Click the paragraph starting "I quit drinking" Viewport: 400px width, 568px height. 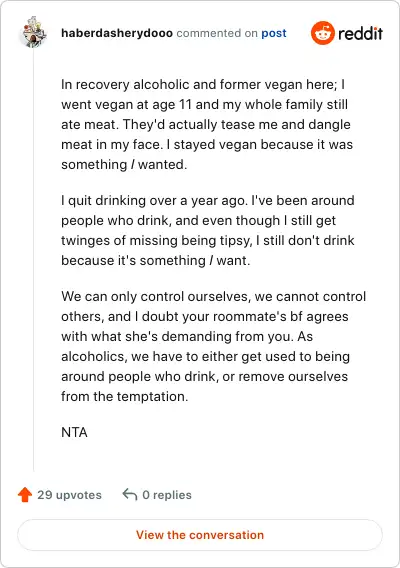[x=208, y=230]
